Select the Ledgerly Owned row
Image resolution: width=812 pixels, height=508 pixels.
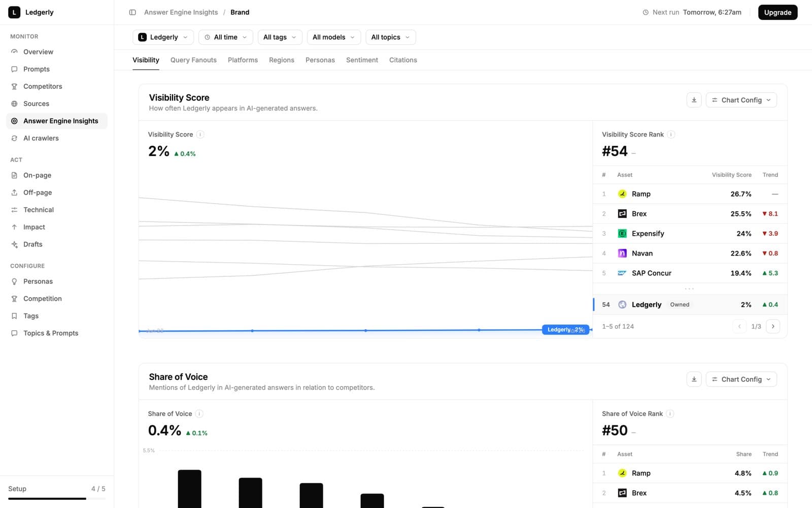[x=690, y=305]
